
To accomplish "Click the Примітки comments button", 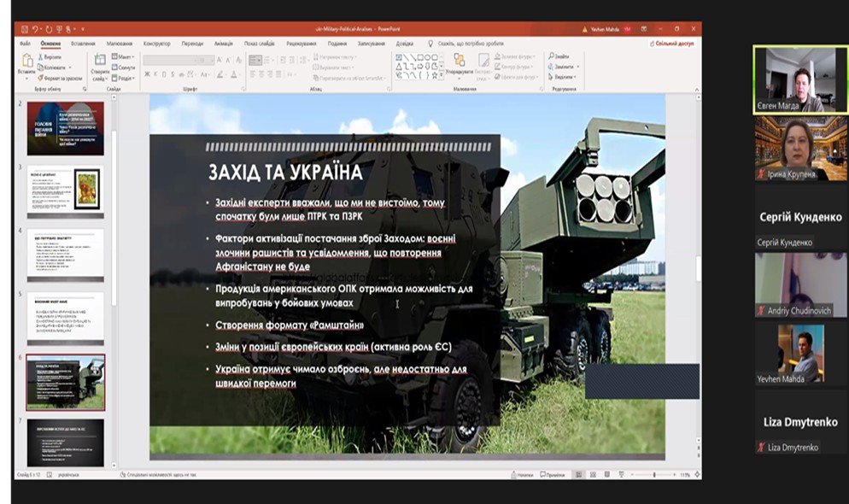I will point(553,475).
